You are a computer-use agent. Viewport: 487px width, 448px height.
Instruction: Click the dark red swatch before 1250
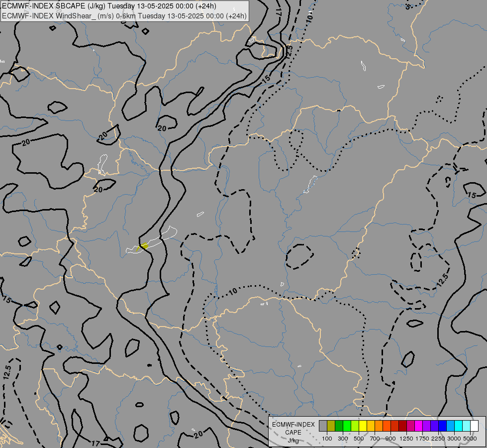tap(403, 426)
